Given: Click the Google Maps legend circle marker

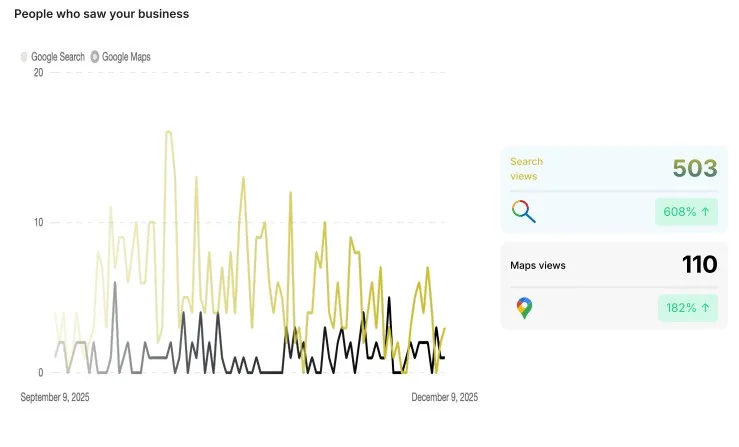Looking at the screenshot, I should [x=95, y=57].
